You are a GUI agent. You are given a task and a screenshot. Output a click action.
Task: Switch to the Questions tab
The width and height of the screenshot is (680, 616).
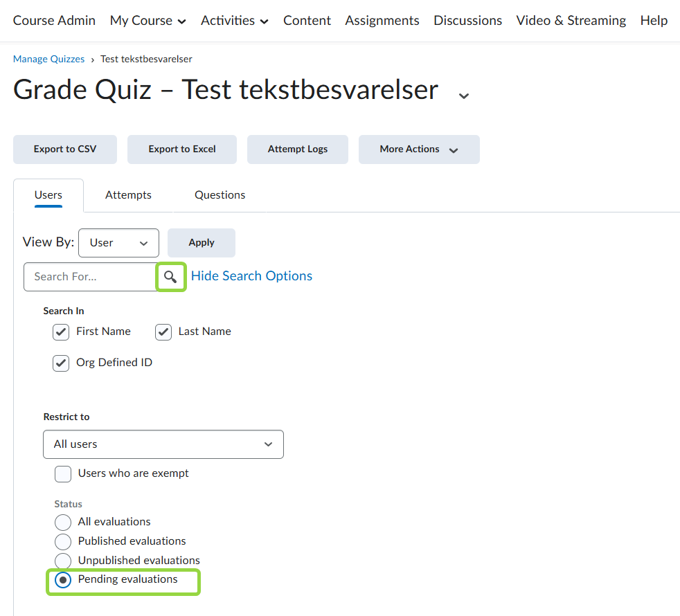220,195
